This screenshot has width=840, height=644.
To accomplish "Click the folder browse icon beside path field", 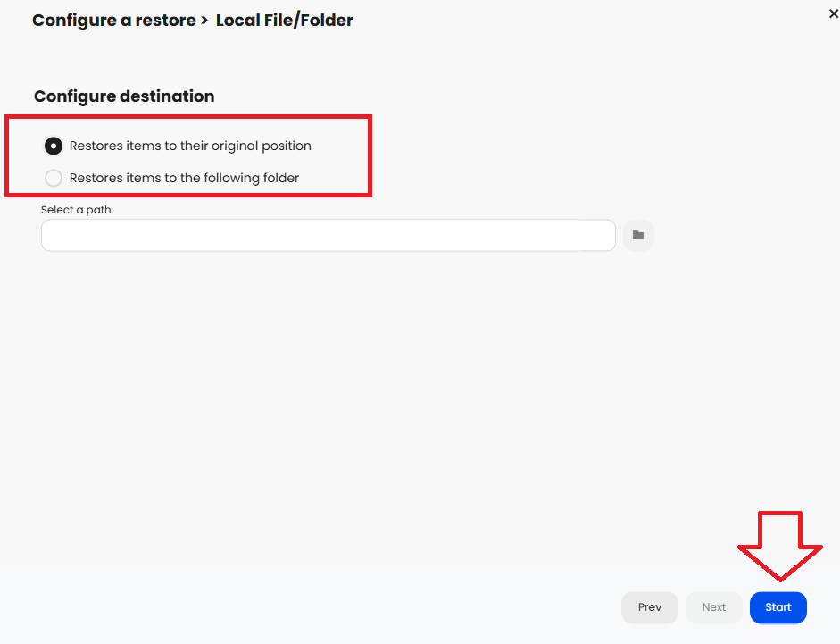I will click(x=638, y=235).
